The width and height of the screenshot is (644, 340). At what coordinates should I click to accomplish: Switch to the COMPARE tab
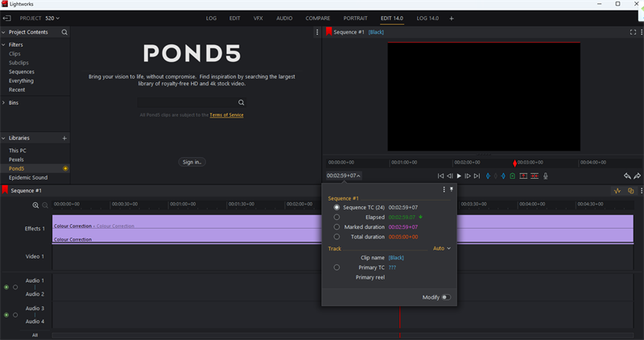[x=317, y=18]
